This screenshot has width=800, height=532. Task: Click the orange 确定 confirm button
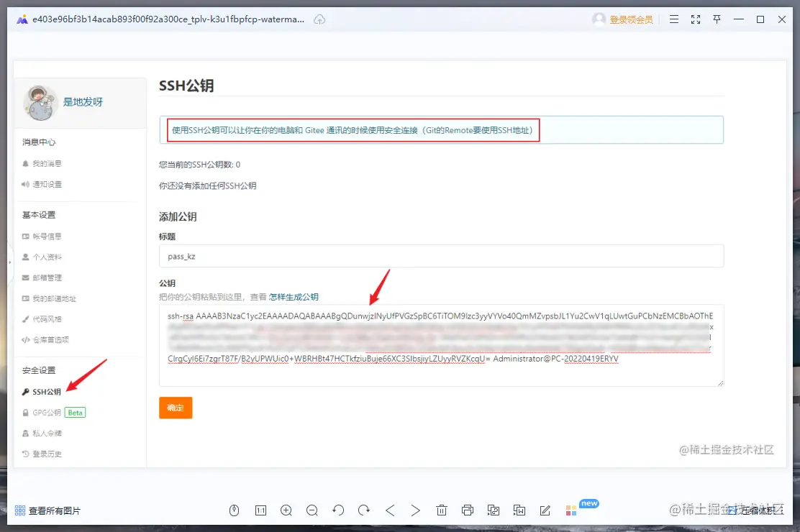pyautogui.click(x=176, y=408)
